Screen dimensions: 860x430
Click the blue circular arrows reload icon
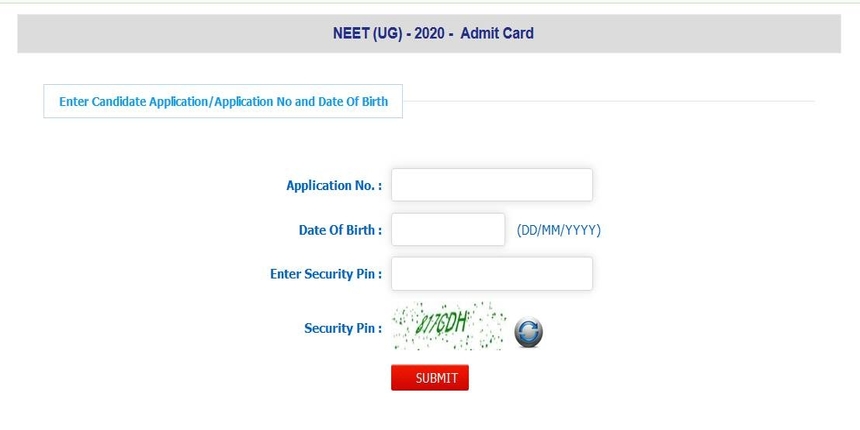tap(528, 332)
